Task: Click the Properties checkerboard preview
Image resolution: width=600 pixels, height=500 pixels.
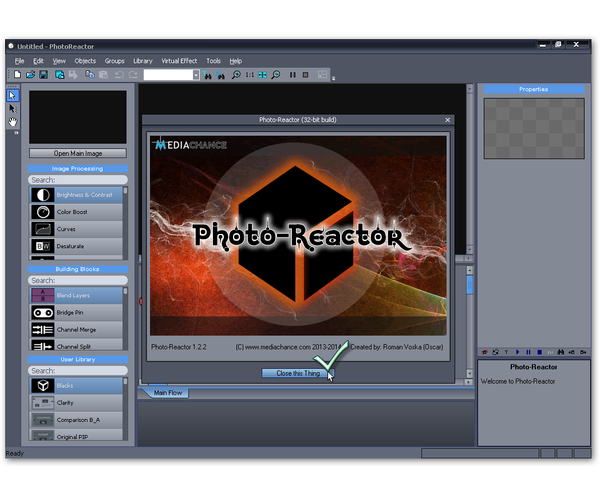Action: [534, 129]
